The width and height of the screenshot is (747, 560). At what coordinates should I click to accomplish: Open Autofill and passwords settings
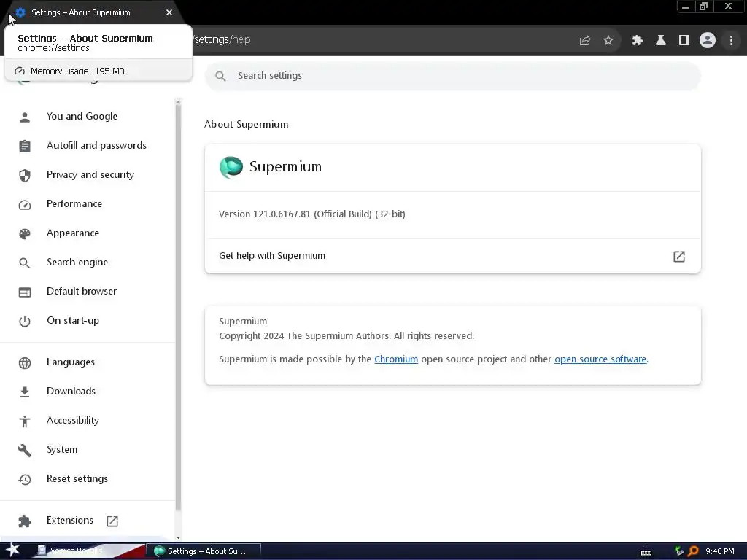point(88,146)
